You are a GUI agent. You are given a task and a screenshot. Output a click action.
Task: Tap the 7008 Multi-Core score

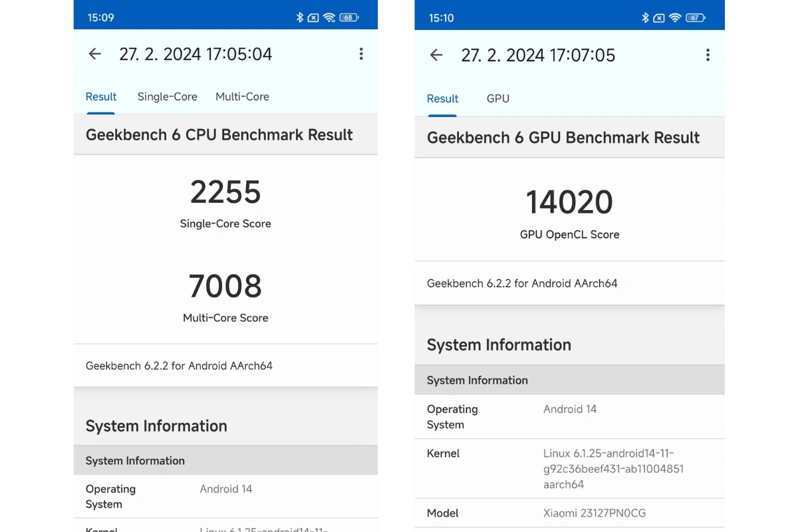(x=225, y=286)
